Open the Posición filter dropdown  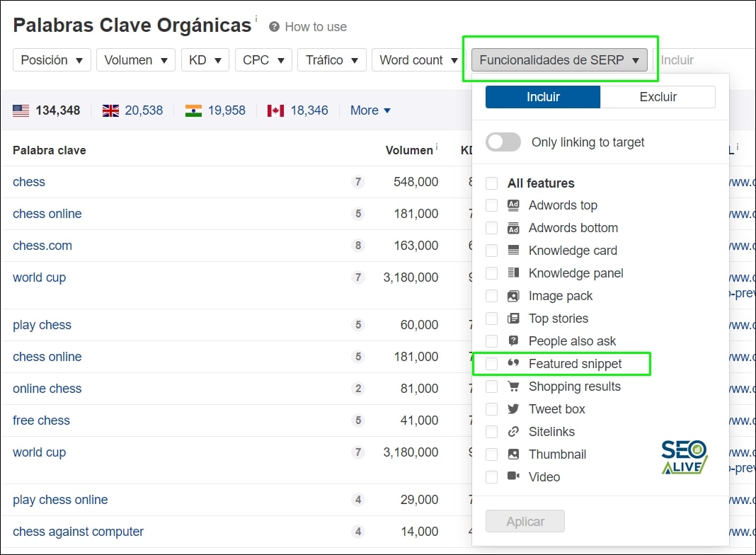coord(51,60)
